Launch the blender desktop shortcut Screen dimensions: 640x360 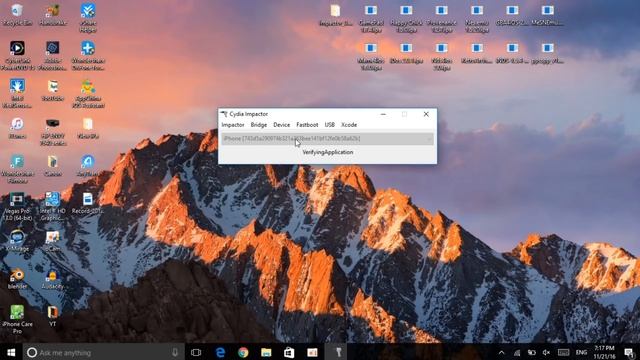pyautogui.click(x=17, y=279)
